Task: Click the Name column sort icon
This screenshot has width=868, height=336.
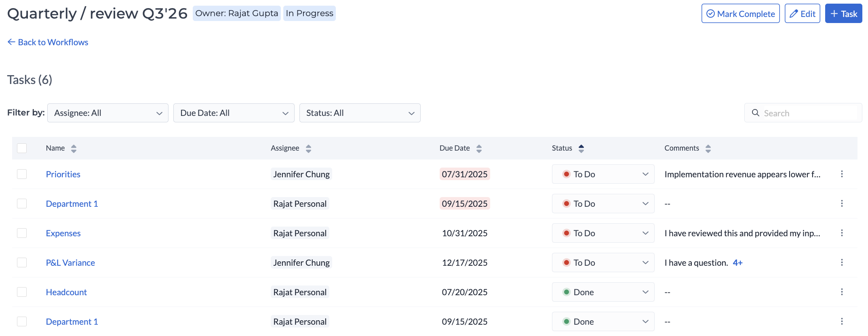Action: tap(74, 149)
